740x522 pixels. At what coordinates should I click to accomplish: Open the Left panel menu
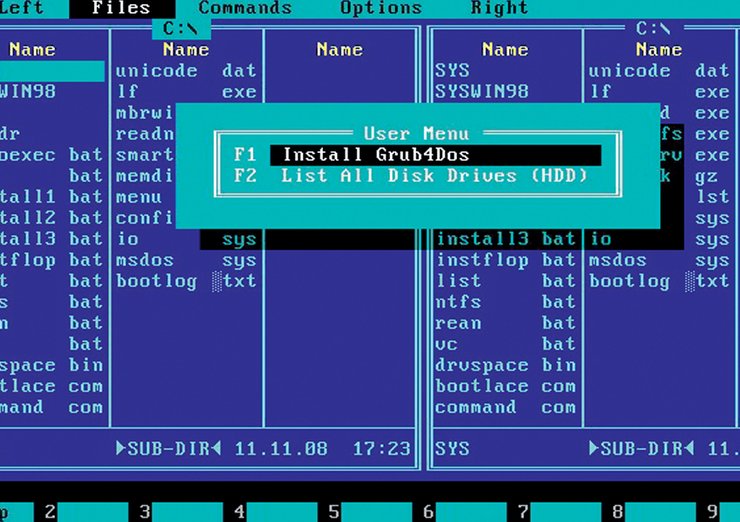[22, 8]
